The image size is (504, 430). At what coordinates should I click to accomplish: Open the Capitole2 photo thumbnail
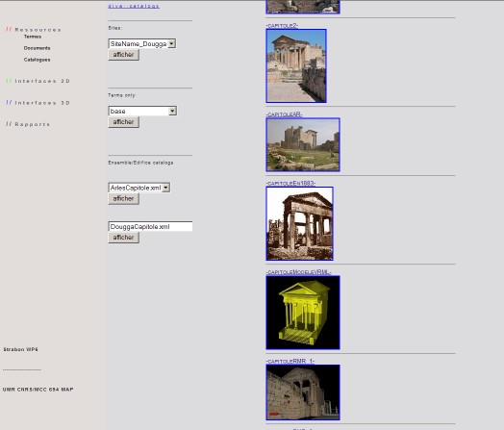[x=296, y=65]
